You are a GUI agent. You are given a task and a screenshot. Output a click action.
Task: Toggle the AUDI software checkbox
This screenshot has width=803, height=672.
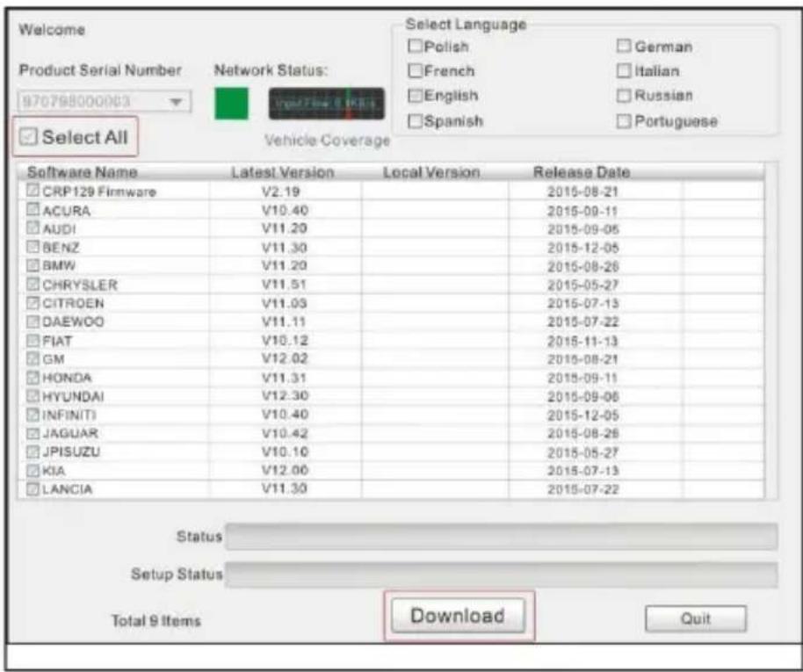(x=33, y=228)
